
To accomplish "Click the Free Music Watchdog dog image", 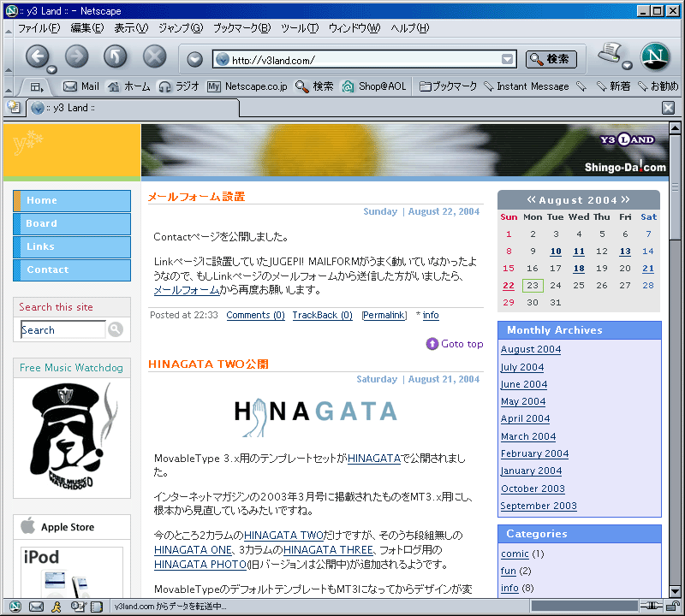I will pyautogui.click(x=72, y=437).
